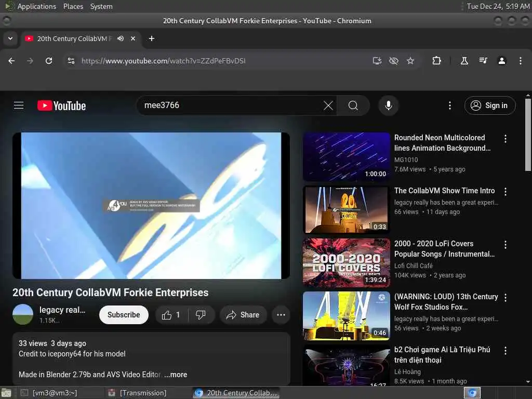
Task: Go back to the previous page
Action: [x=11, y=61]
